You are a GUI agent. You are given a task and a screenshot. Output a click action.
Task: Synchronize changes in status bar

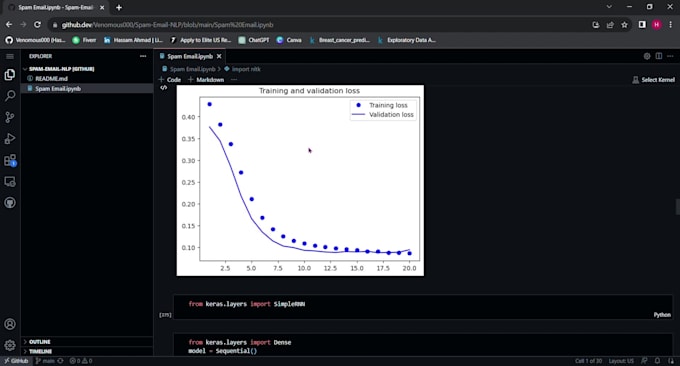60,361
